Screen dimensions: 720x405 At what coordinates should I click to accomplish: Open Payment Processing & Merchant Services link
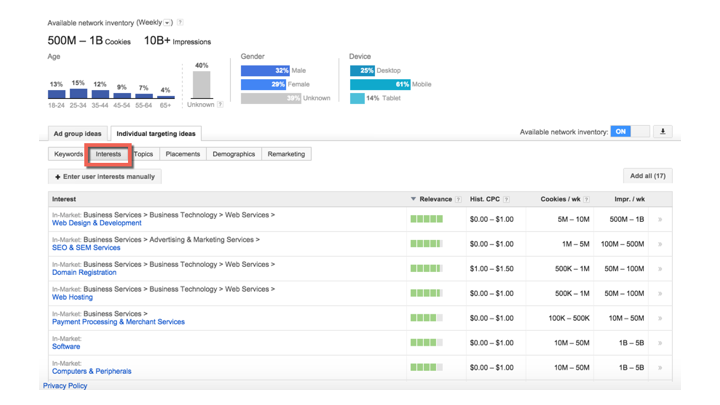point(118,322)
